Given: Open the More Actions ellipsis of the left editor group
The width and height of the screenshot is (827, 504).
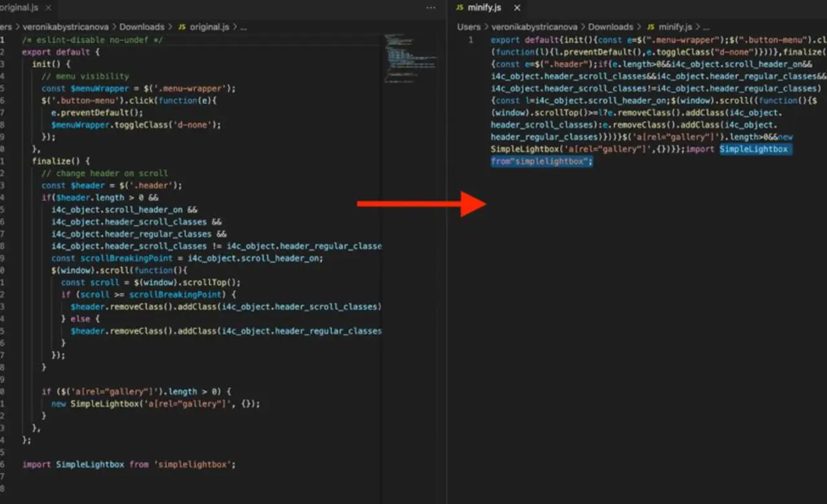Looking at the screenshot, I should click(431, 8).
